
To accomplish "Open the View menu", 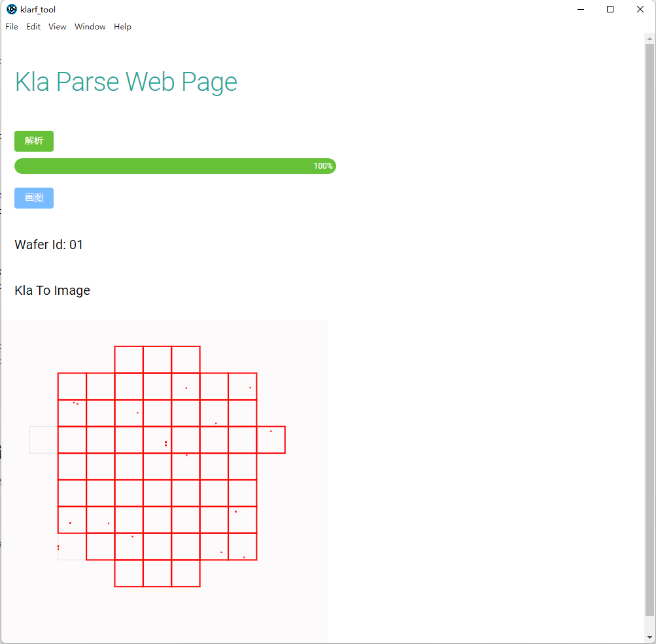I will [x=58, y=27].
